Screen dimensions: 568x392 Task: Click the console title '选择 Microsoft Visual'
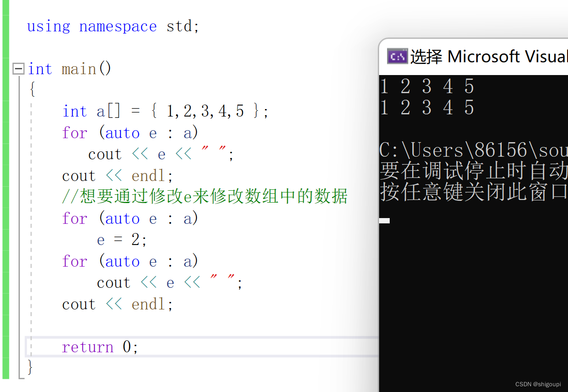pos(489,57)
